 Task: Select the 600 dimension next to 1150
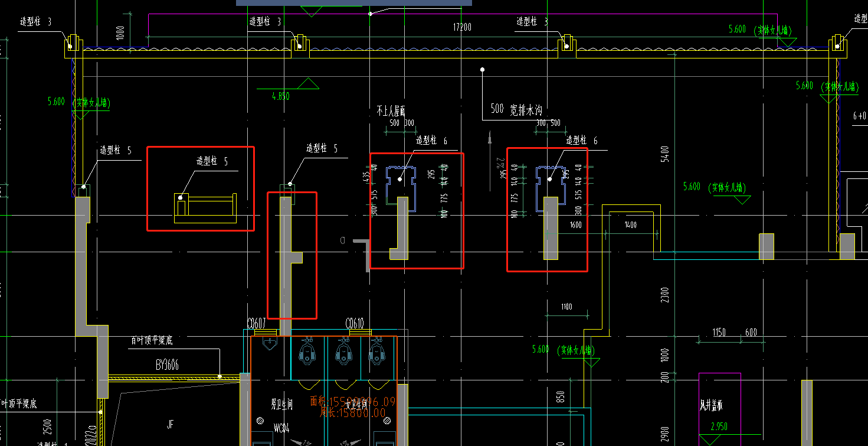pos(751,333)
